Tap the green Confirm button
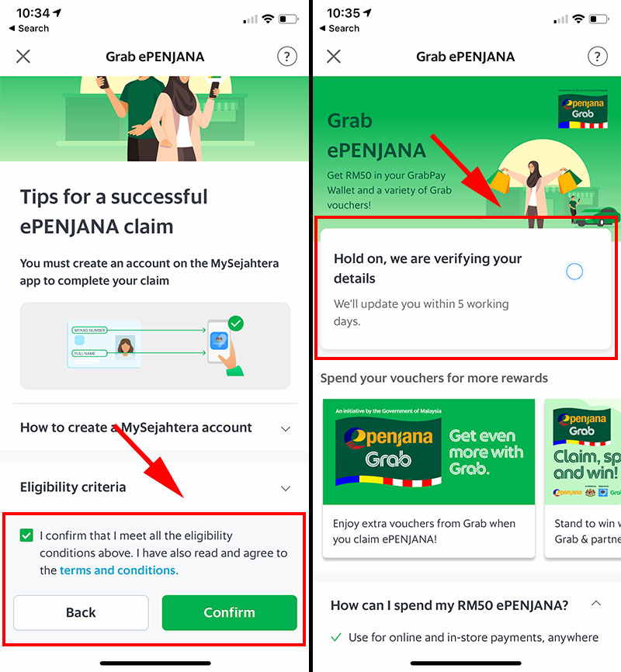The image size is (621, 672). tap(230, 612)
